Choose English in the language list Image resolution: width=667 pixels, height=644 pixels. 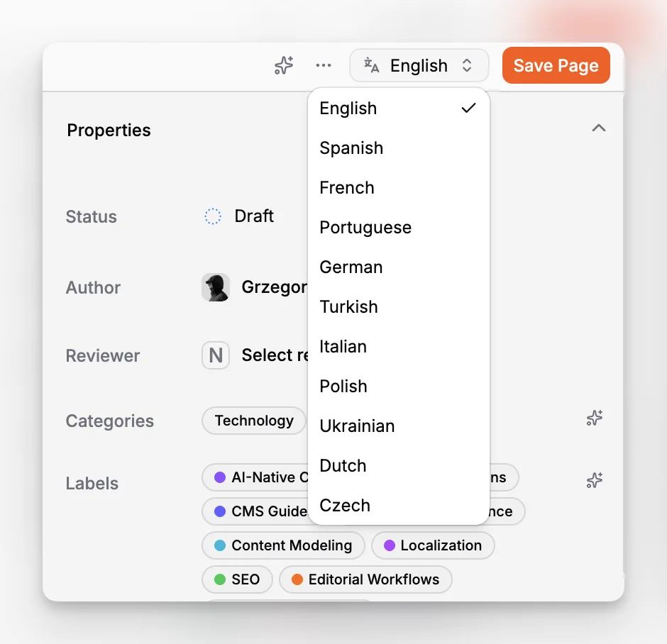tap(399, 109)
